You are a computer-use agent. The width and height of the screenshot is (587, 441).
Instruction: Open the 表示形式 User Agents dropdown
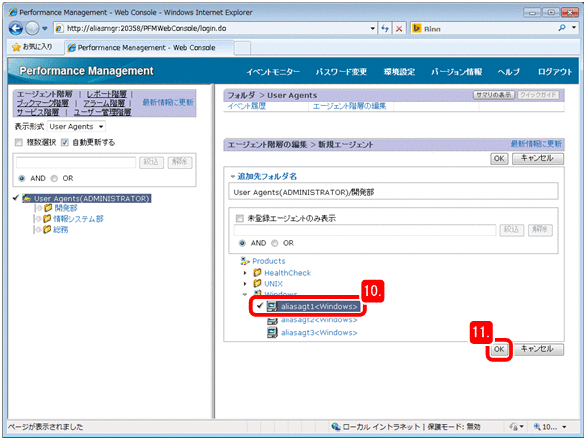pos(76,127)
